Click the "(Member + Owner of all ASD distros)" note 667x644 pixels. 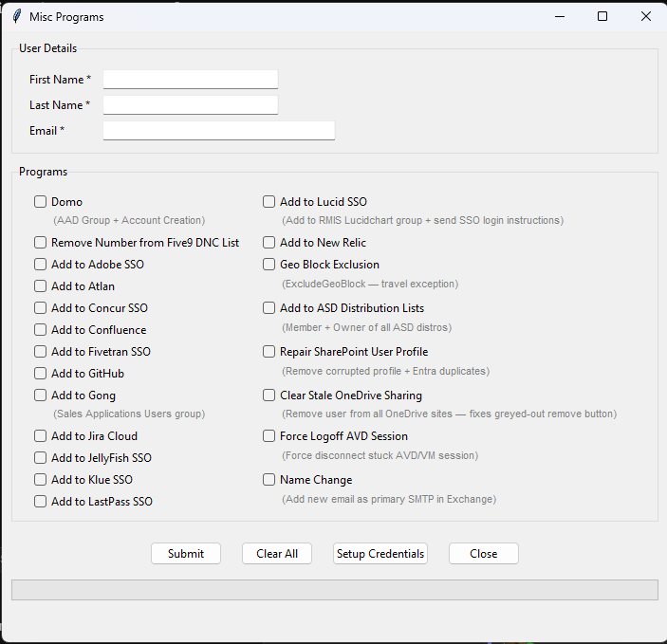[366, 327]
